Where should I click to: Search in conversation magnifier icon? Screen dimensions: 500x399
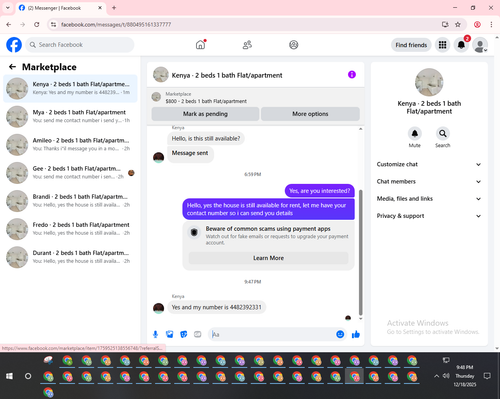[443, 134]
